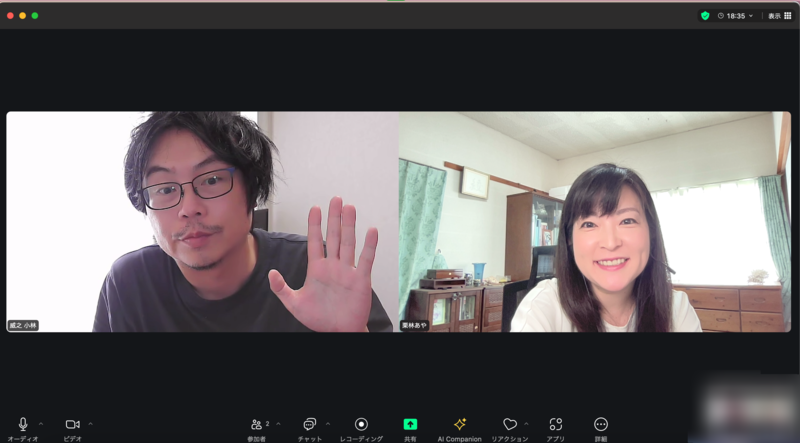Viewport: 800px width, 443px height.
Task: Click the green encryption shield icon
Action: click(x=705, y=16)
